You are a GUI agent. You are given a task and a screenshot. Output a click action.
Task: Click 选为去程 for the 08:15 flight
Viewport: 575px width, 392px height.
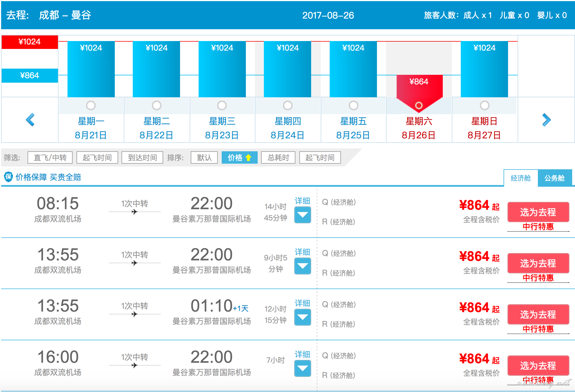[x=538, y=212]
